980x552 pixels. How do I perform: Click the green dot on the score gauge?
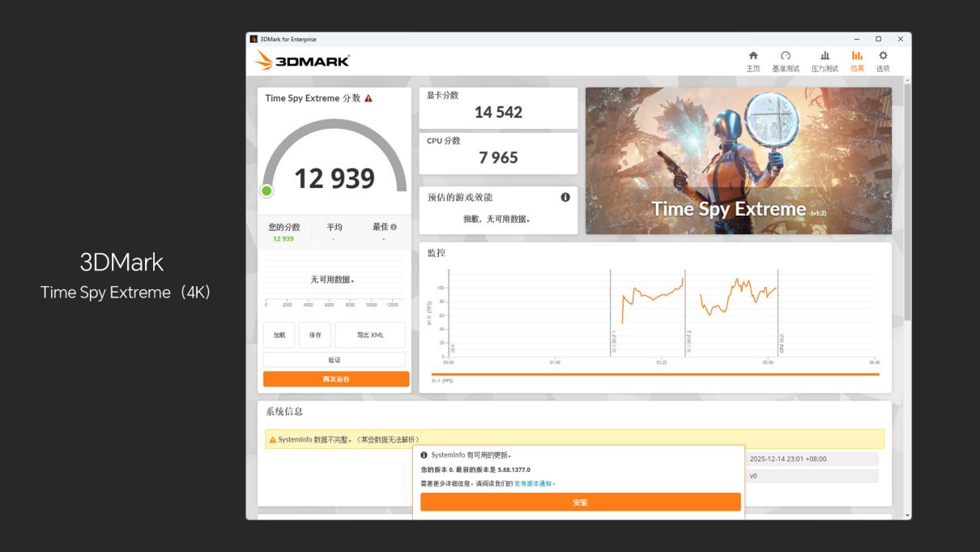(x=266, y=190)
